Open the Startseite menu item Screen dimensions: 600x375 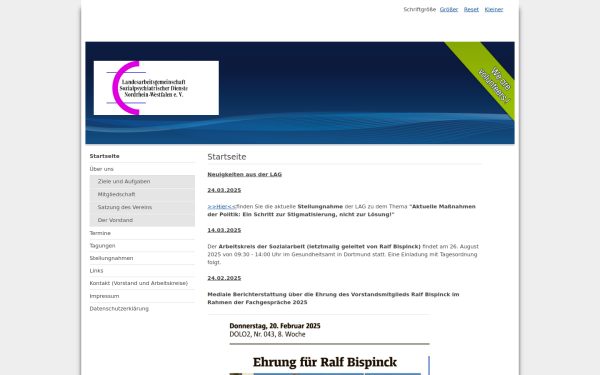pos(104,156)
